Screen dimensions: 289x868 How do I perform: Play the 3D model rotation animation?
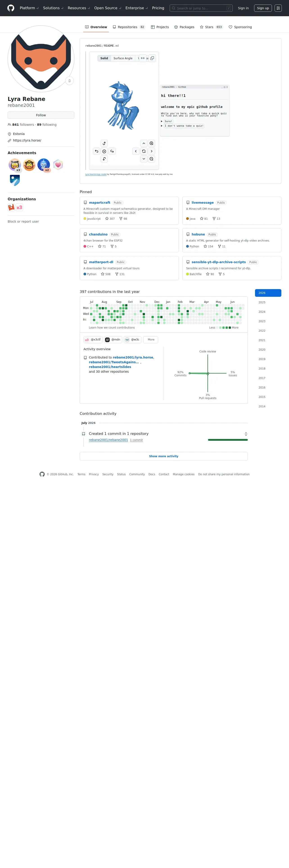tap(104, 151)
